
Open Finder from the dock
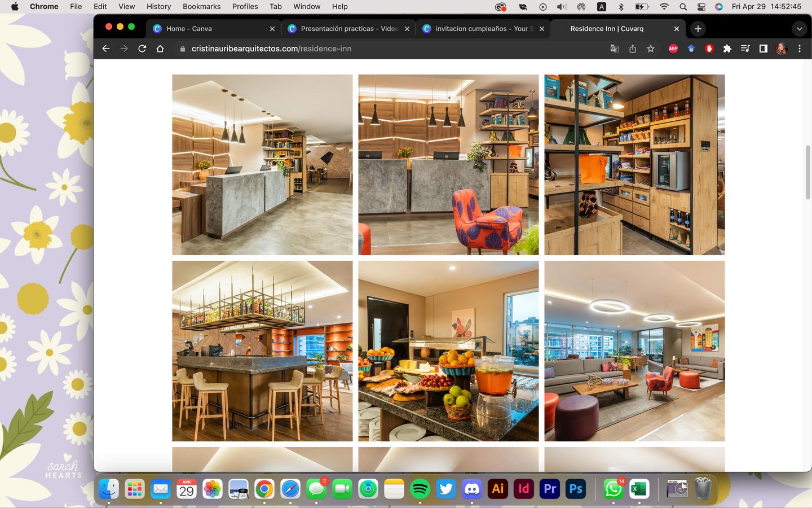pyautogui.click(x=109, y=489)
